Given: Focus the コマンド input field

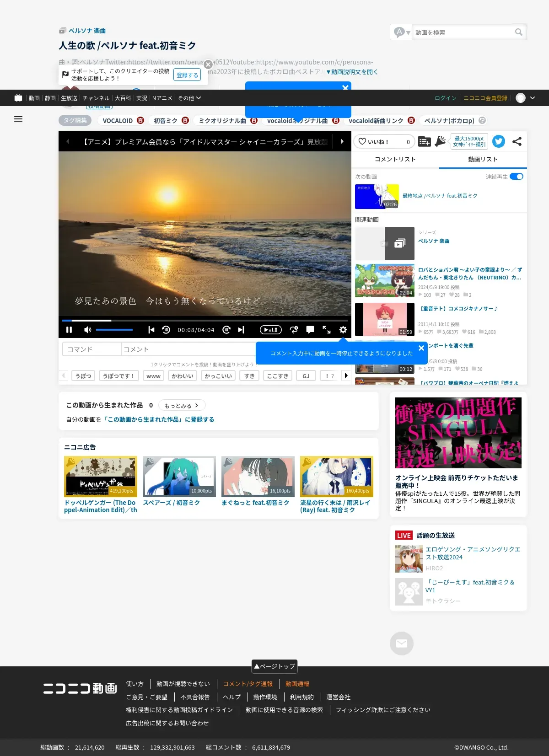Looking at the screenshot, I should 91,349.
